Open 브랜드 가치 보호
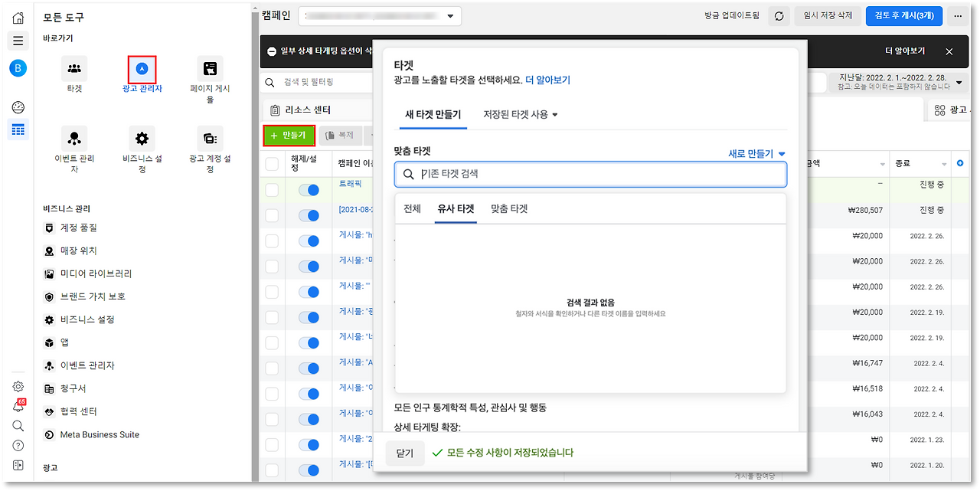 click(x=84, y=296)
